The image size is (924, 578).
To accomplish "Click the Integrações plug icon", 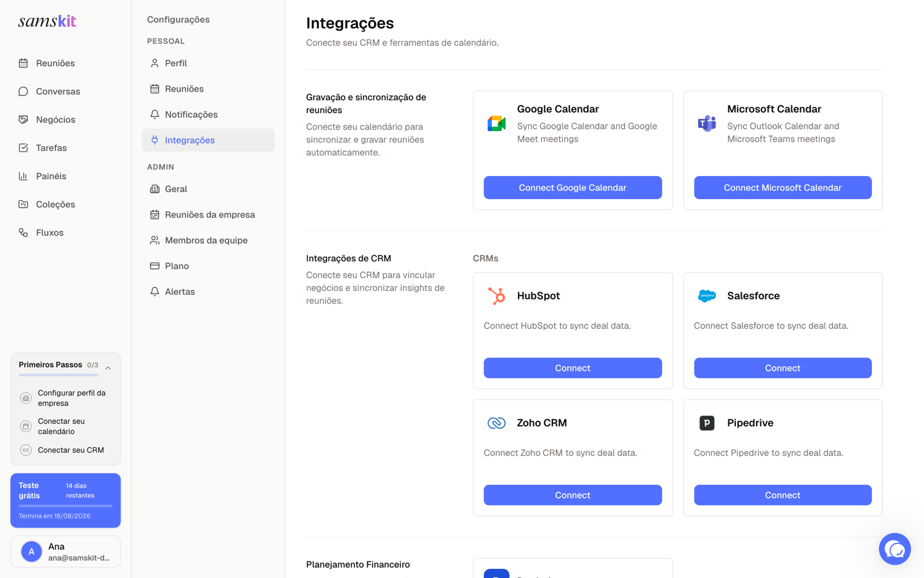I will 155,140.
